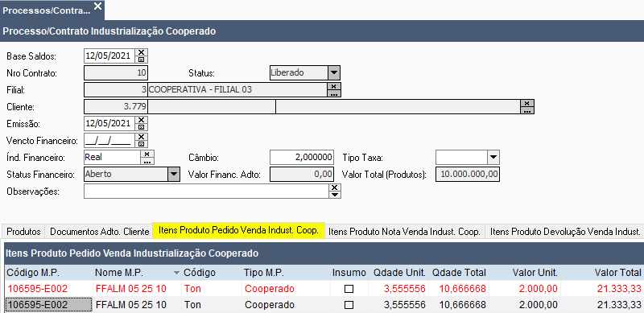Click Índ. Financeiro field showing Real
Image resolution: width=644 pixels, height=313 pixels.
tap(112, 157)
